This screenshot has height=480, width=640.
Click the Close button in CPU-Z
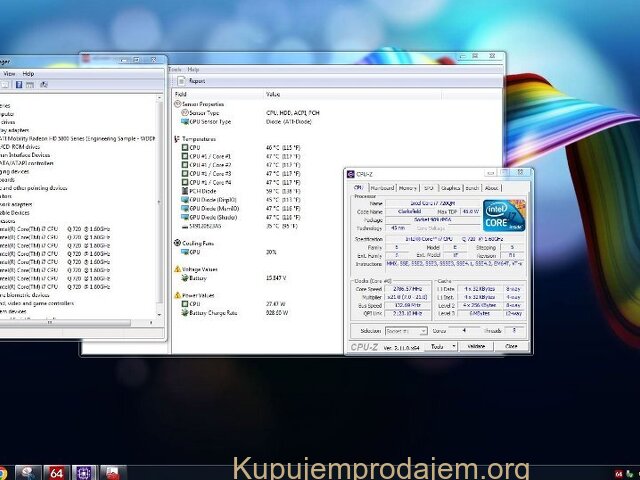pos(511,346)
